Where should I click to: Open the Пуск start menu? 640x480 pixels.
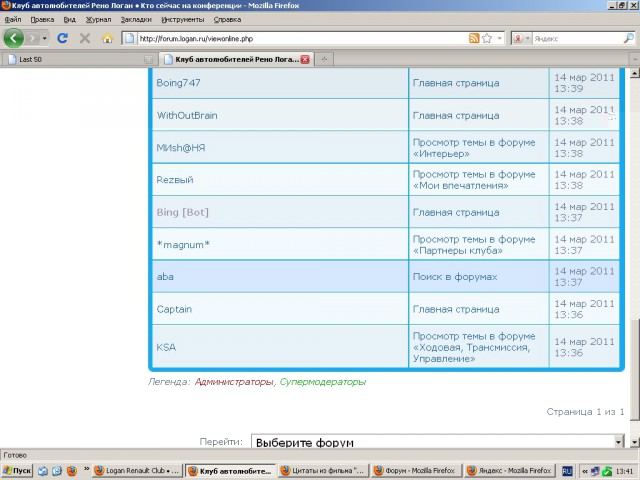[17, 471]
